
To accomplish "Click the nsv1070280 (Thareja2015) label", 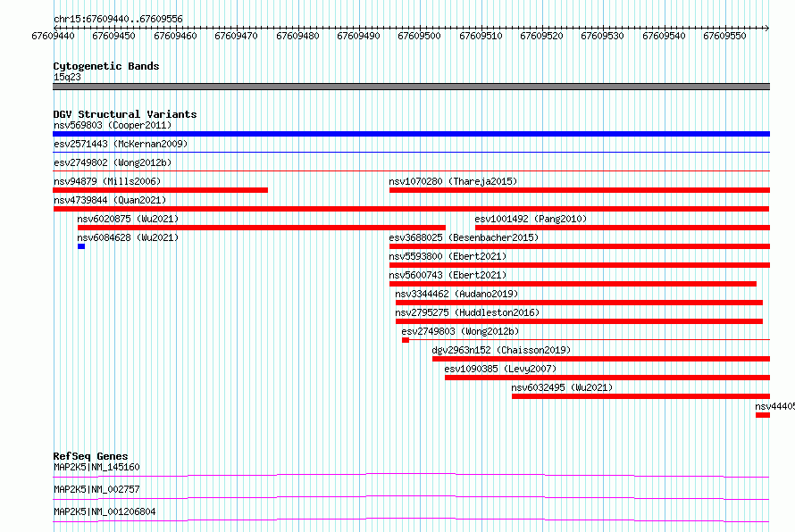I will coord(453,181).
